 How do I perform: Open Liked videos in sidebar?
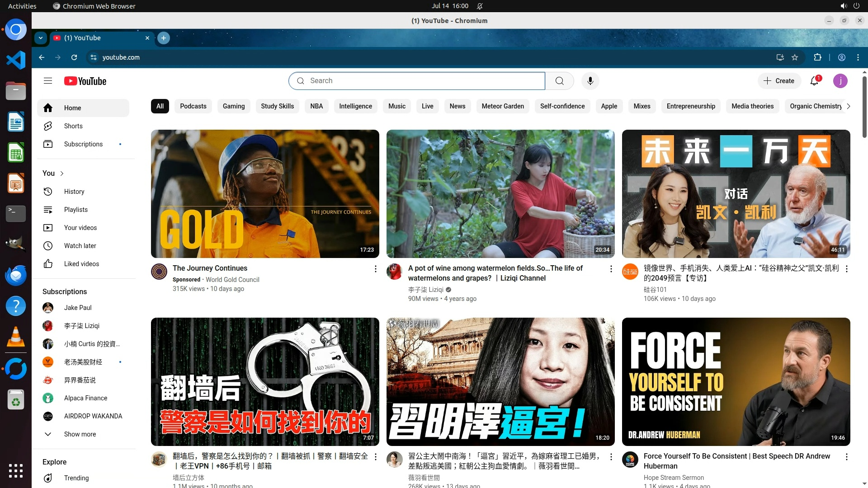pos(81,264)
